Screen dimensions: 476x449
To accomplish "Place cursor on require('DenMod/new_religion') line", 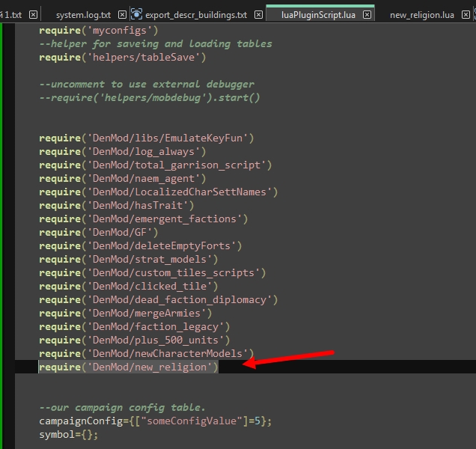I will [129, 367].
